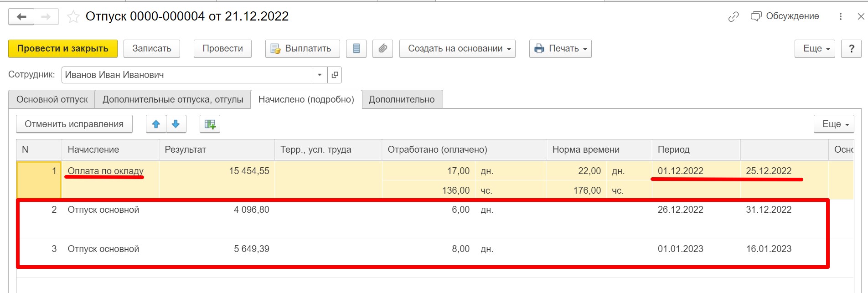Open document postings report icon

coord(356,49)
